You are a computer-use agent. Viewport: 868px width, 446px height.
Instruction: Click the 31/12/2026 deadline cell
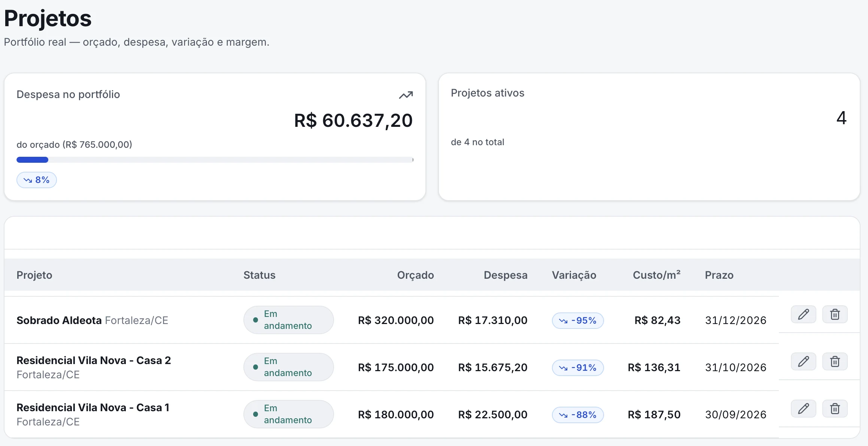click(736, 320)
